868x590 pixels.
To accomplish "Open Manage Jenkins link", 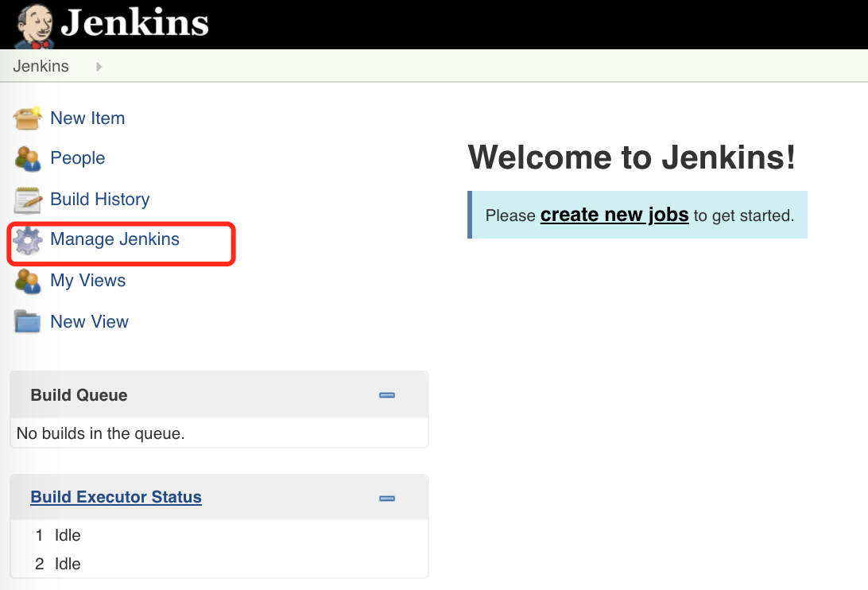I will (x=114, y=239).
